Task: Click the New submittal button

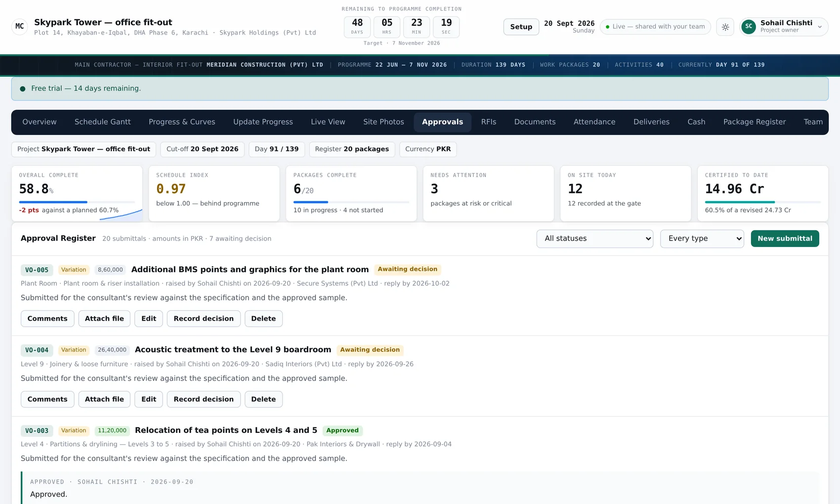Action: click(x=785, y=239)
